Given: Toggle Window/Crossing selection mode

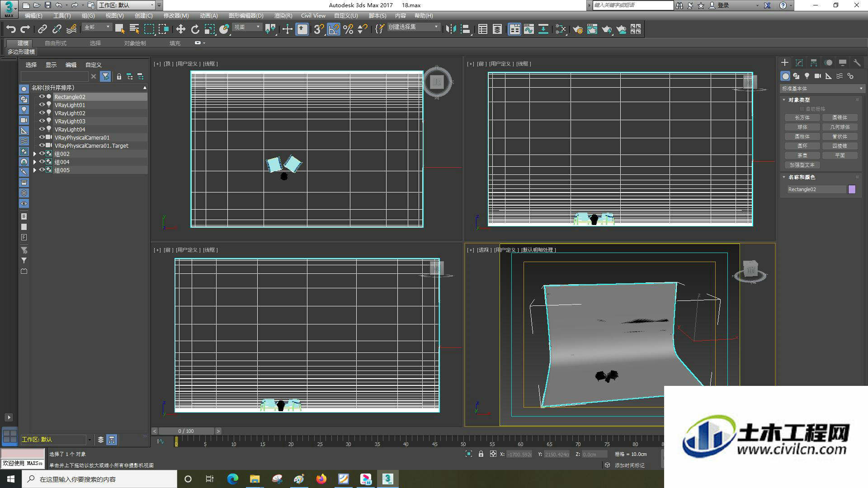Looking at the screenshot, I should click(x=163, y=29).
